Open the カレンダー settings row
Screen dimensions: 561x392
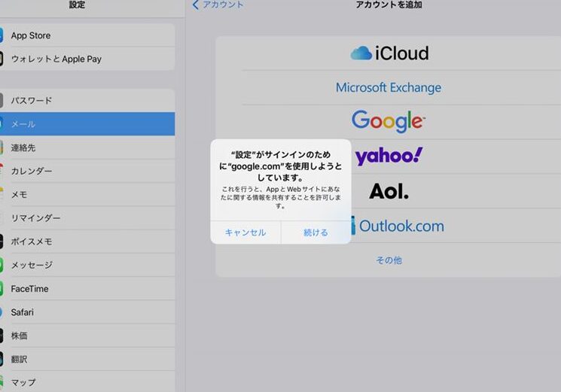87,171
